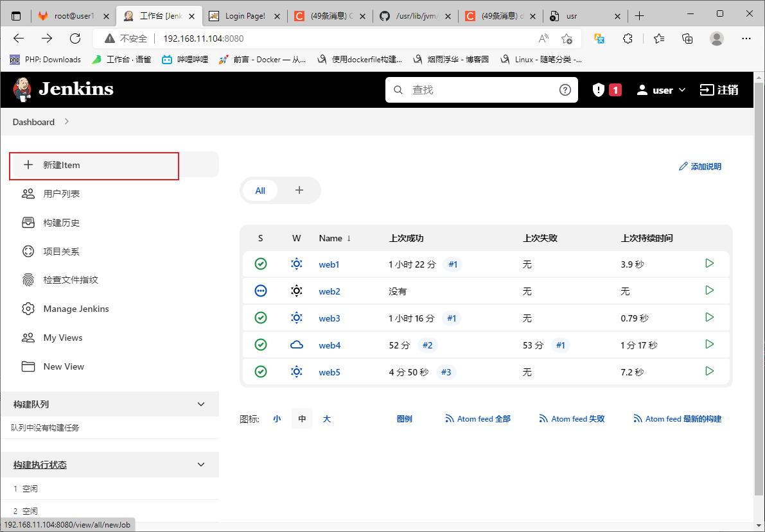Viewport: 765px width, 532px height.
Task: Open web4 last success build #2
Action: pyautogui.click(x=427, y=345)
